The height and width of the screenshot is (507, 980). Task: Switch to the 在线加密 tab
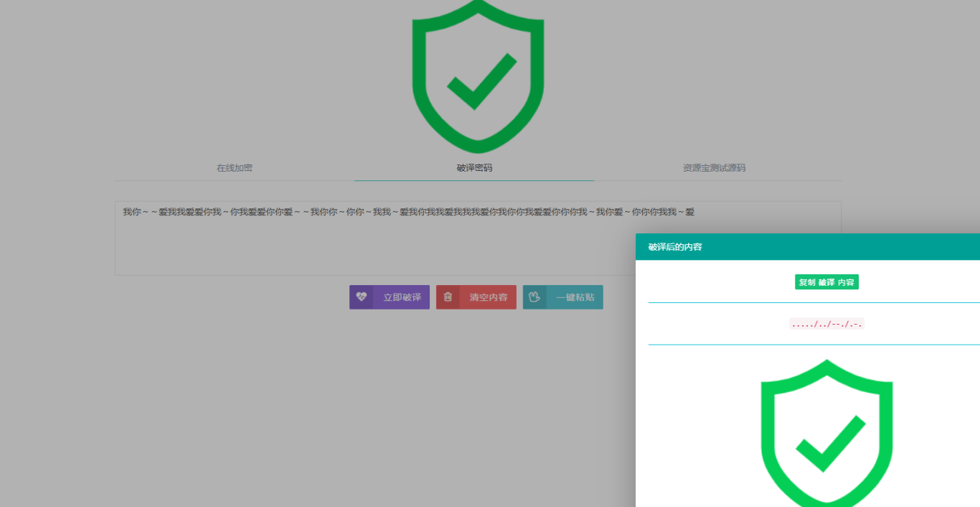(235, 168)
